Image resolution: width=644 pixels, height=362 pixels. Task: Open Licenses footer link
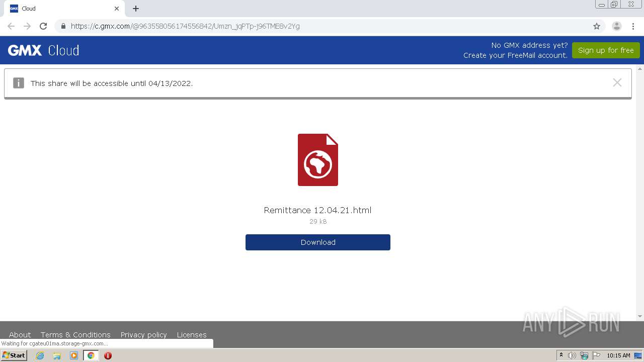(192, 335)
